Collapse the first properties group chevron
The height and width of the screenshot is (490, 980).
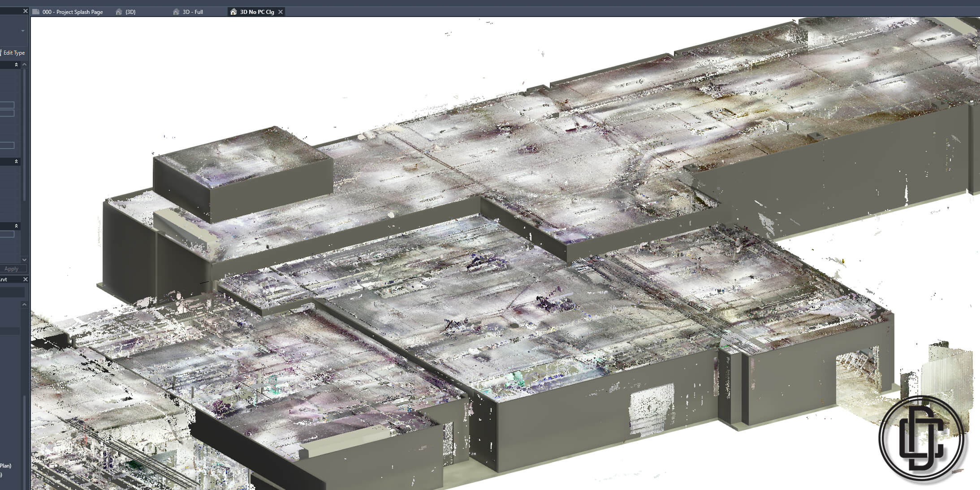click(17, 65)
